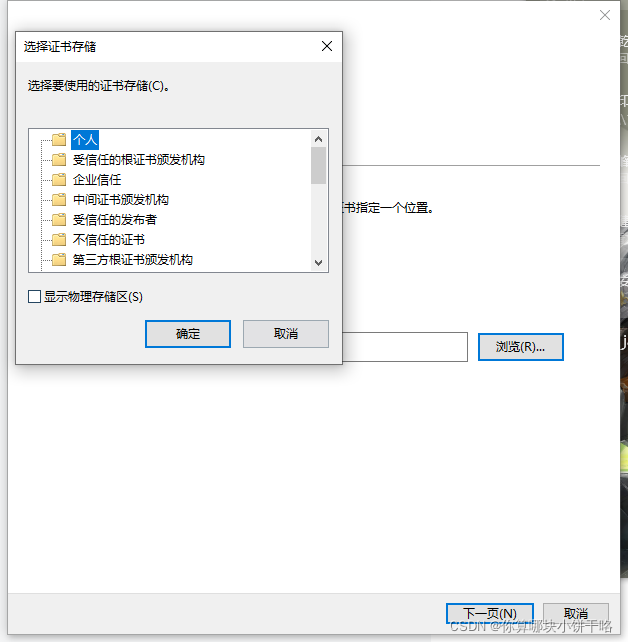Enable the 显示物理存储区 checkbox
This screenshot has width=628, height=642.
(x=34, y=296)
